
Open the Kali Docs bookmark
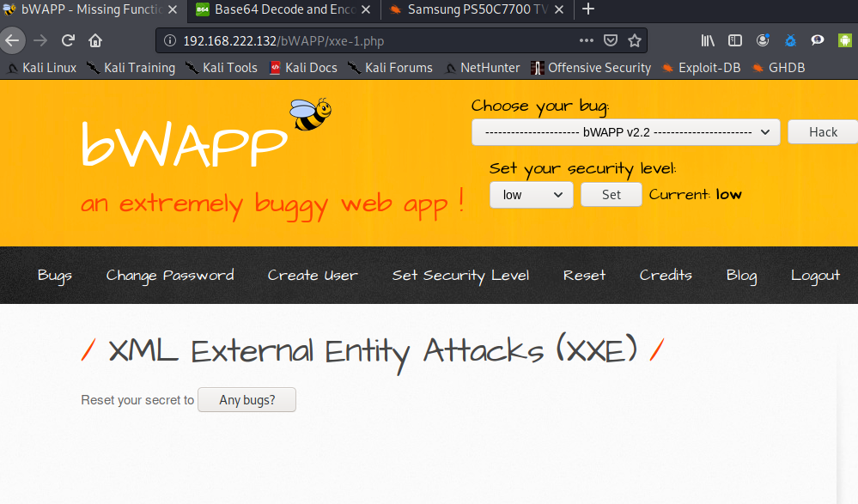click(x=304, y=68)
